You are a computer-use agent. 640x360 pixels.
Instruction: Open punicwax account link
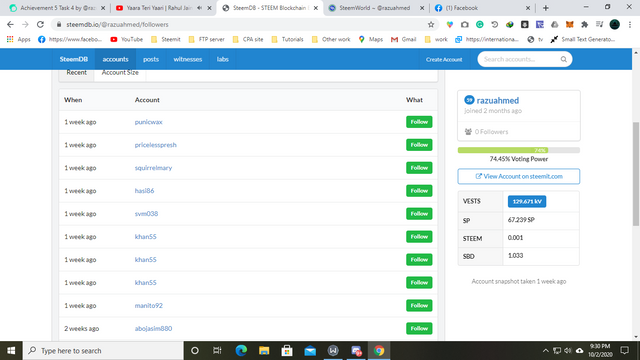pyautogui.click(x=149, y=122)
